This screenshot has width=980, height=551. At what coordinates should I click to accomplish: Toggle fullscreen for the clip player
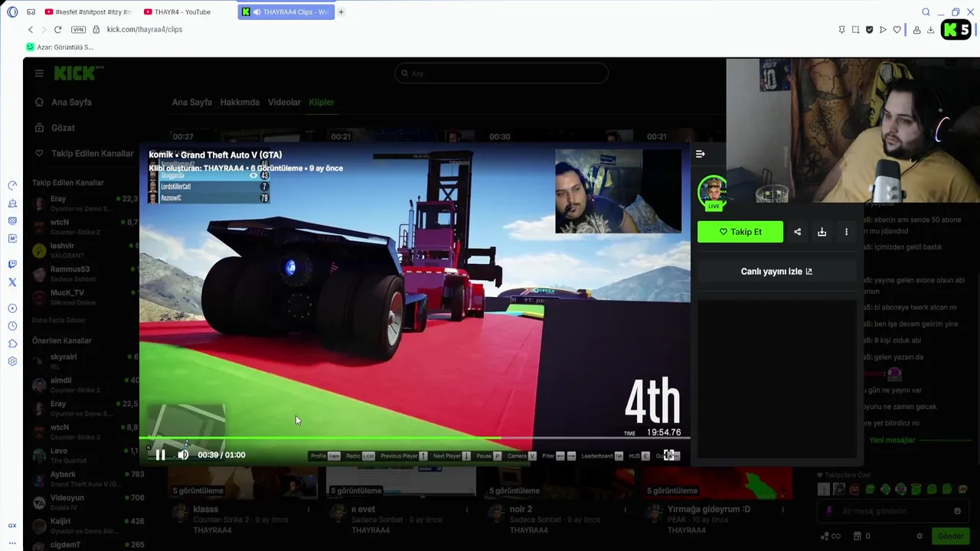point(669,455)
